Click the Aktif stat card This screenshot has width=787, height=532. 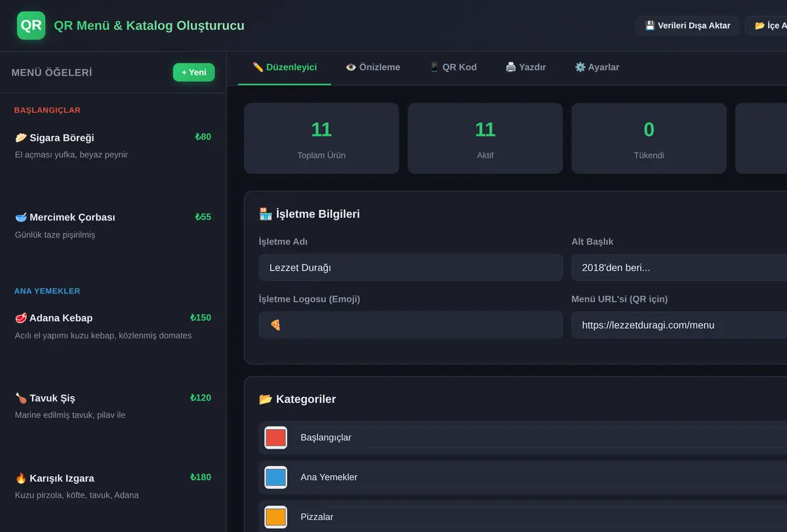(x=485, y=138)
